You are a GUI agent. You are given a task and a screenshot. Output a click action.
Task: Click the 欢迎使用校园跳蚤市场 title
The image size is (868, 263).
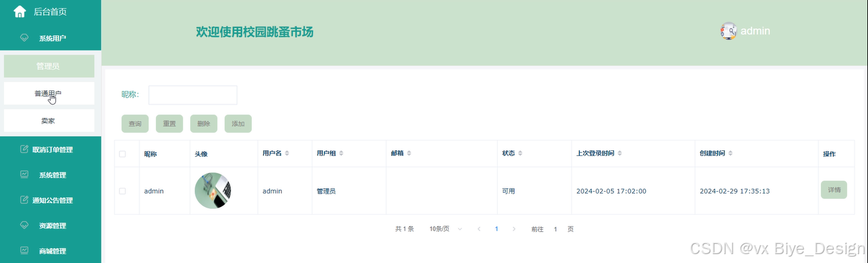[255, 32]
